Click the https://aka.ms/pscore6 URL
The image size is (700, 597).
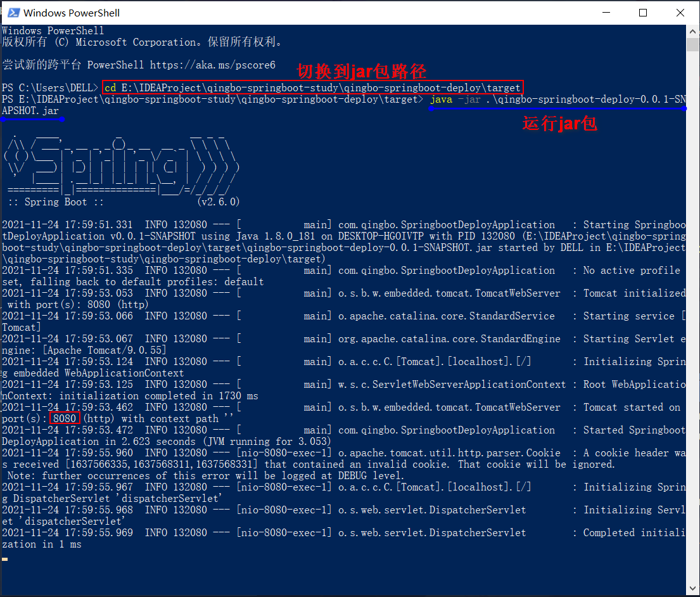212,65
